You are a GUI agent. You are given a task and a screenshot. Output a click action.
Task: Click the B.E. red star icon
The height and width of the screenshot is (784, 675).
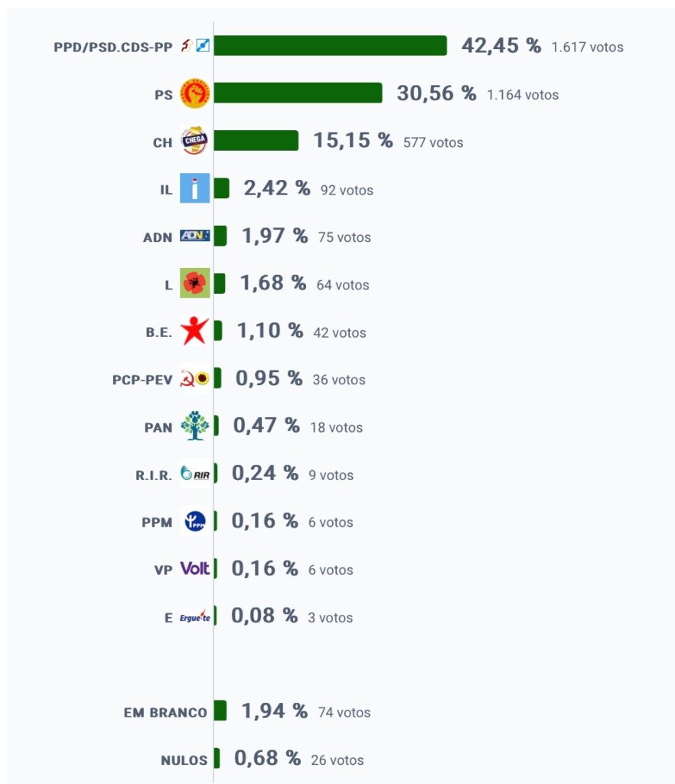pos(195,331)
